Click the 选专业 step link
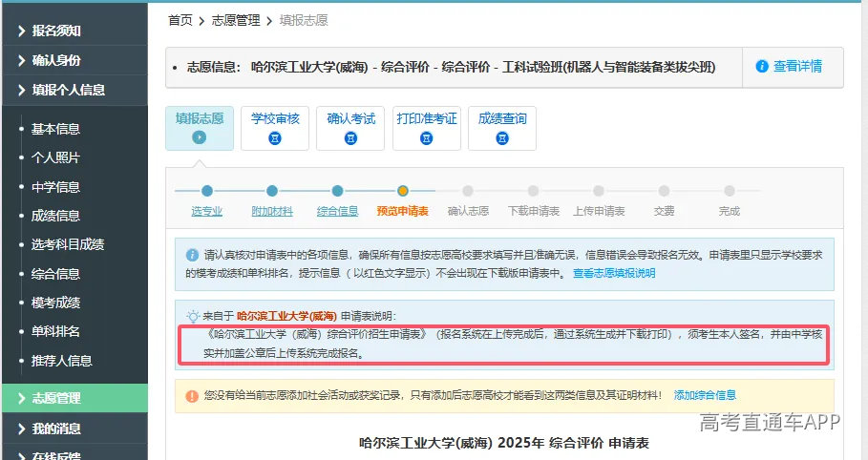The image size is (868, 460). (x=207, y=212)
